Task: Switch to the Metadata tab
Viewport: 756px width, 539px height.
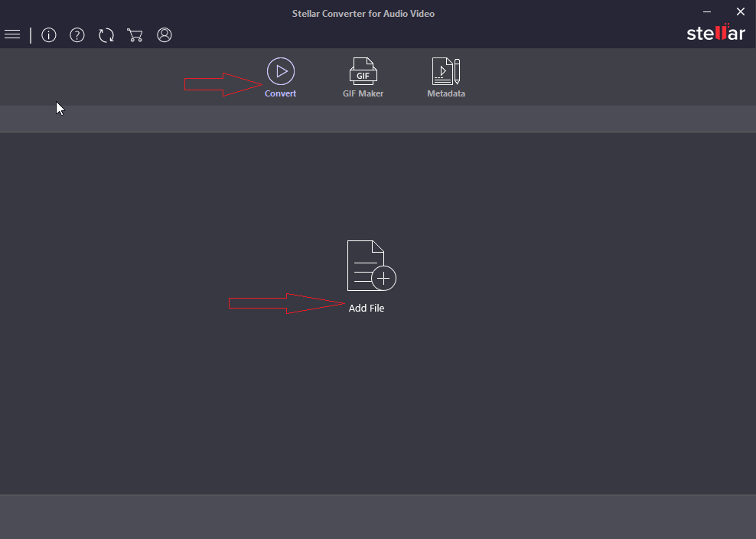Action: tap(446, 93)
